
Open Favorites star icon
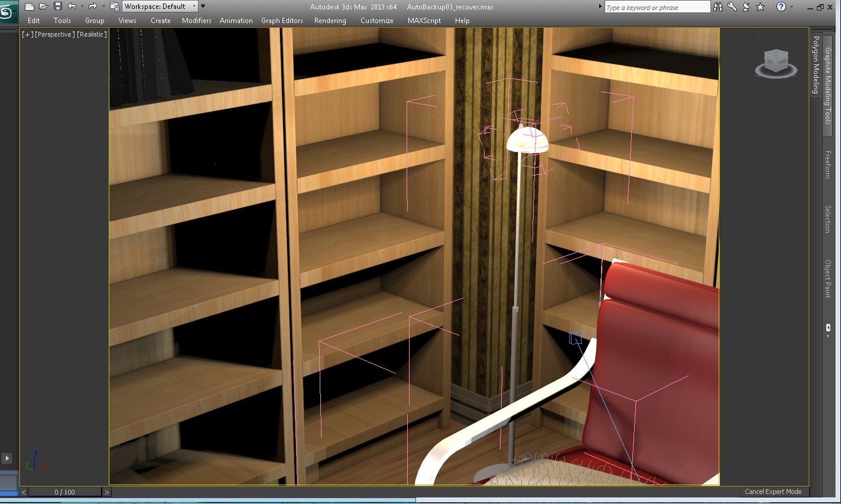click(761, 7)
